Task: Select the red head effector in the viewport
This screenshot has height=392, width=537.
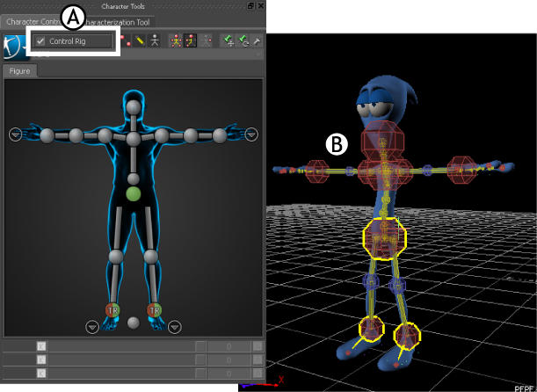Action: (x=382, y=141)
